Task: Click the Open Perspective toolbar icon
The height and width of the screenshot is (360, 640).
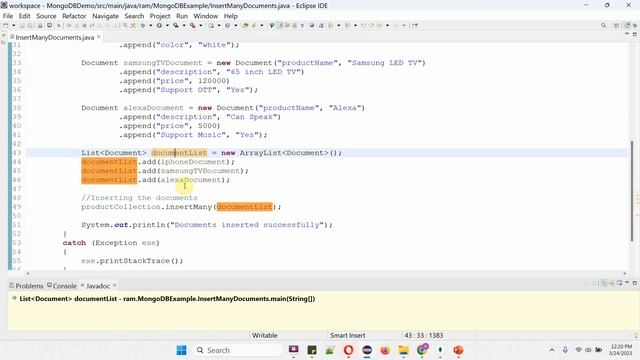Action: pyautogui.click(x=616, y=25)
